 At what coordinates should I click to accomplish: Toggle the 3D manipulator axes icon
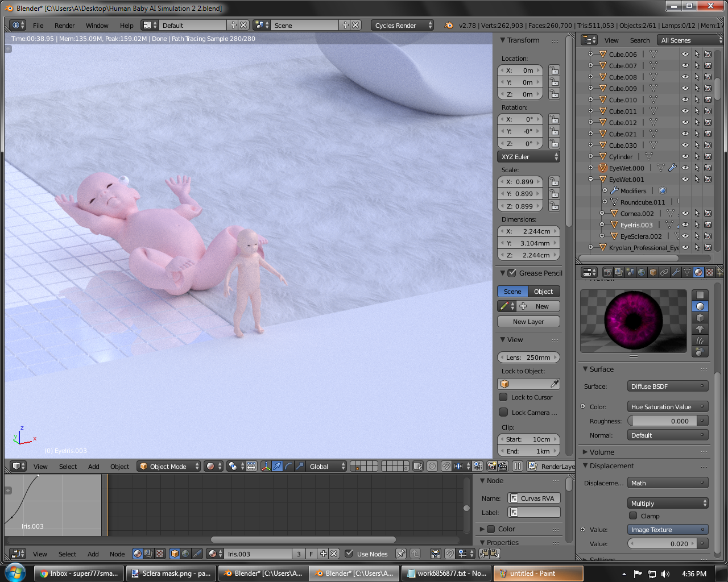(x=266, y=466)
